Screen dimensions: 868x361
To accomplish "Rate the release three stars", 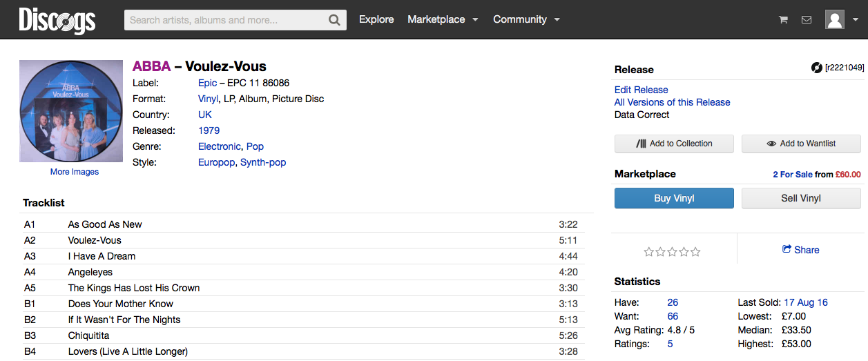I will click(672, 252).
